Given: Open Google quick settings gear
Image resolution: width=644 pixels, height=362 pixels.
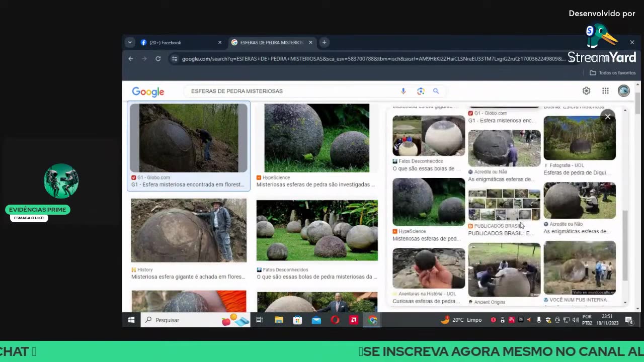Looking at the screenshot, I should pos(586,91).
